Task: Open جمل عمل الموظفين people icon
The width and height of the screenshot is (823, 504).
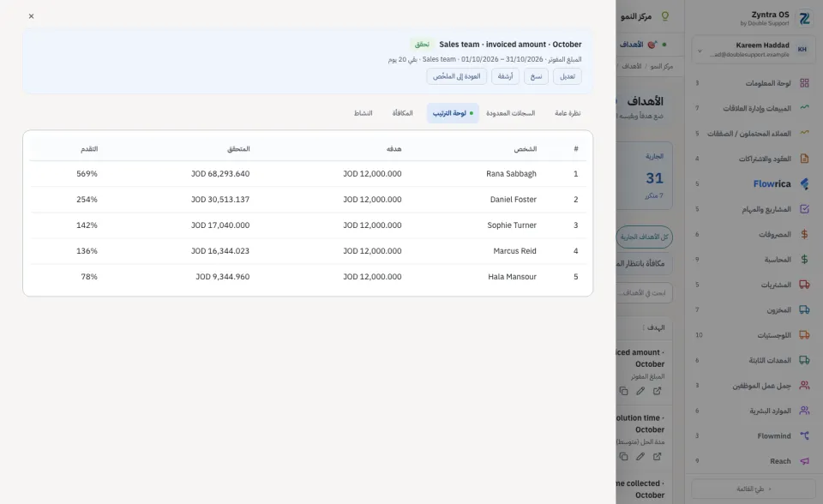Action: tap(804, 386)
